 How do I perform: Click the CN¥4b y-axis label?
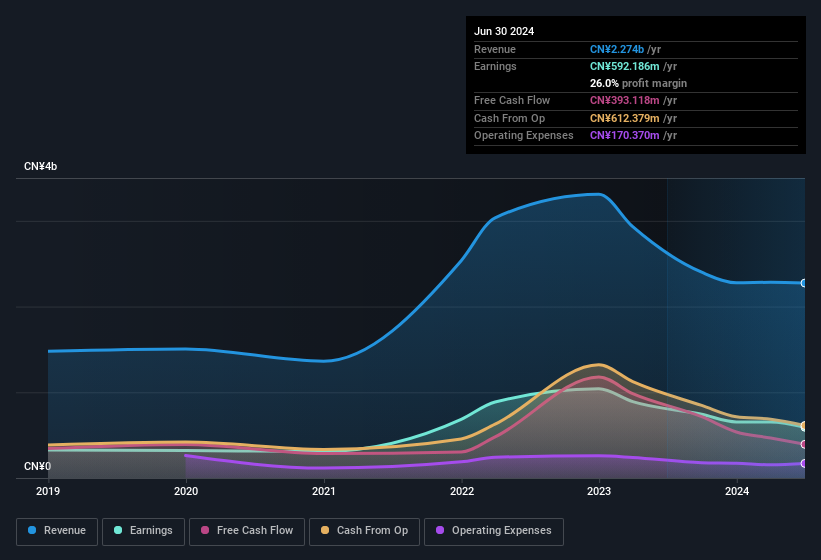40,166
